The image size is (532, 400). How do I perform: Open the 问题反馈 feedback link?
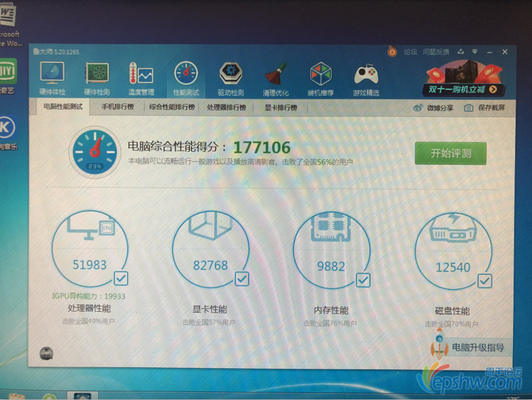pos(436,52)
